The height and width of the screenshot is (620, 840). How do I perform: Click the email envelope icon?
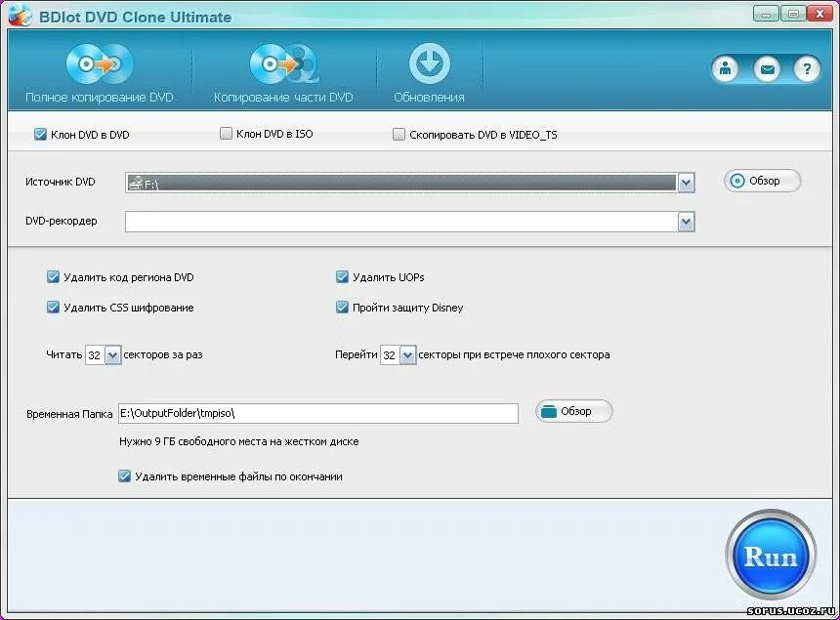767,69
